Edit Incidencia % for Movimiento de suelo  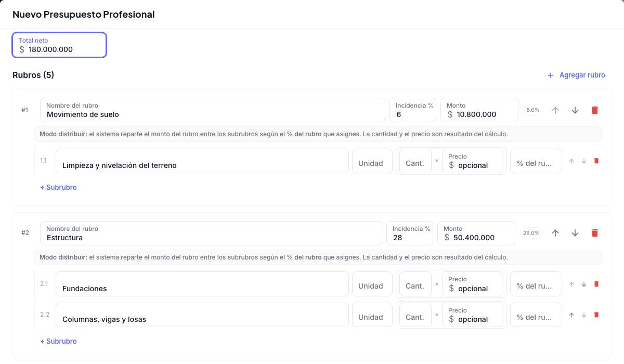tap(412, 110)
